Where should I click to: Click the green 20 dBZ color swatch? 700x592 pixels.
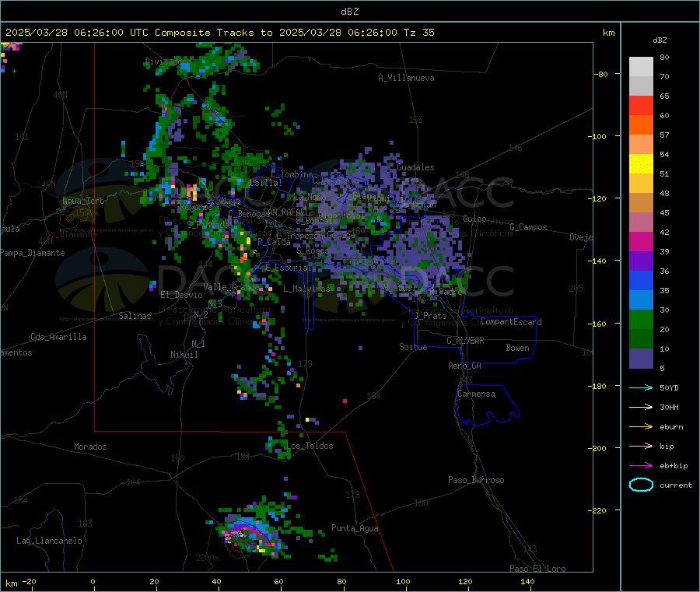(x=641, y=319)
